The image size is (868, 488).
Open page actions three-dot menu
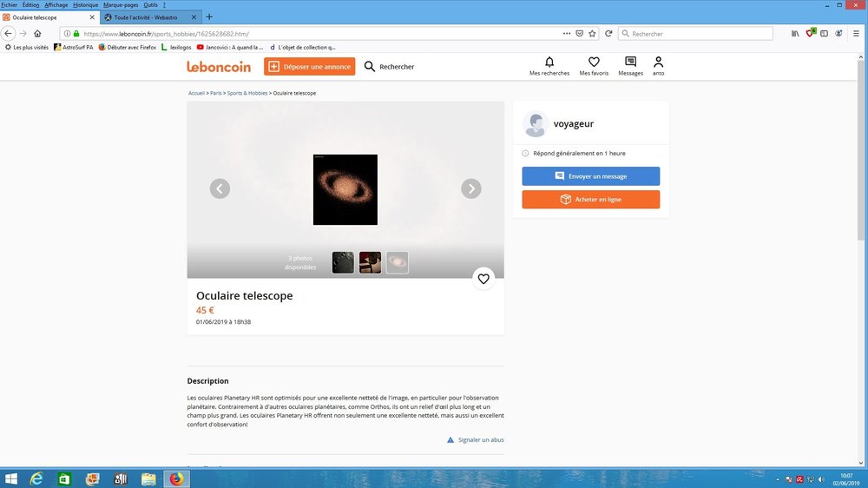(x=566, y=34)
